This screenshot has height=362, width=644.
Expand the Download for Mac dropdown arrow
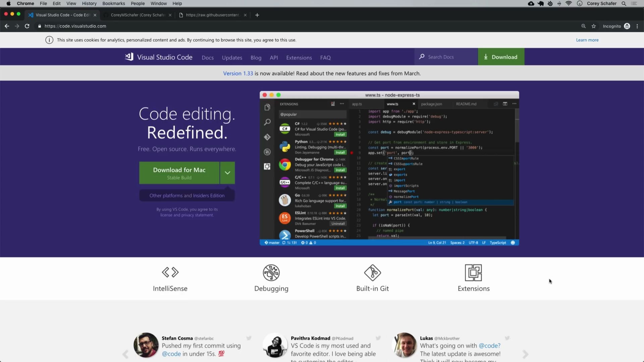pyautogui.click(x=227, y=173)
